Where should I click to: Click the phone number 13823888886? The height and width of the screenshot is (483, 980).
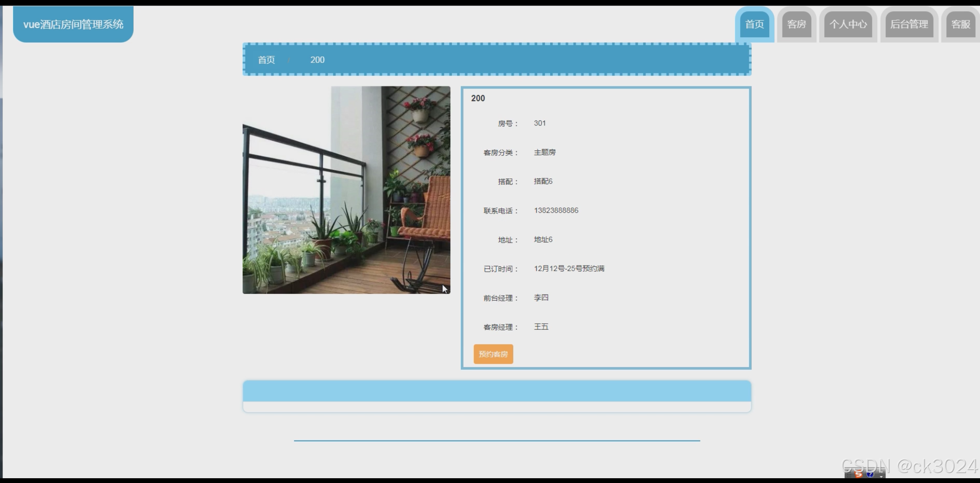pyautogui.click(x=556, y=210)
